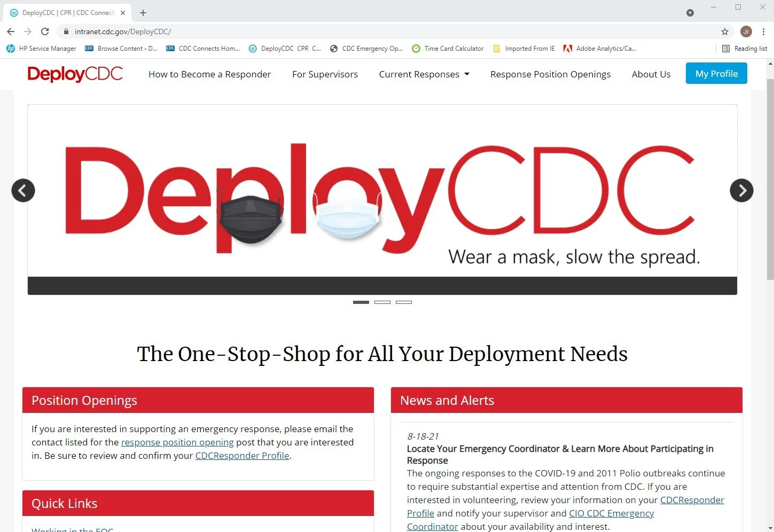Click the 8-18-21 news date

click(423, 436)
